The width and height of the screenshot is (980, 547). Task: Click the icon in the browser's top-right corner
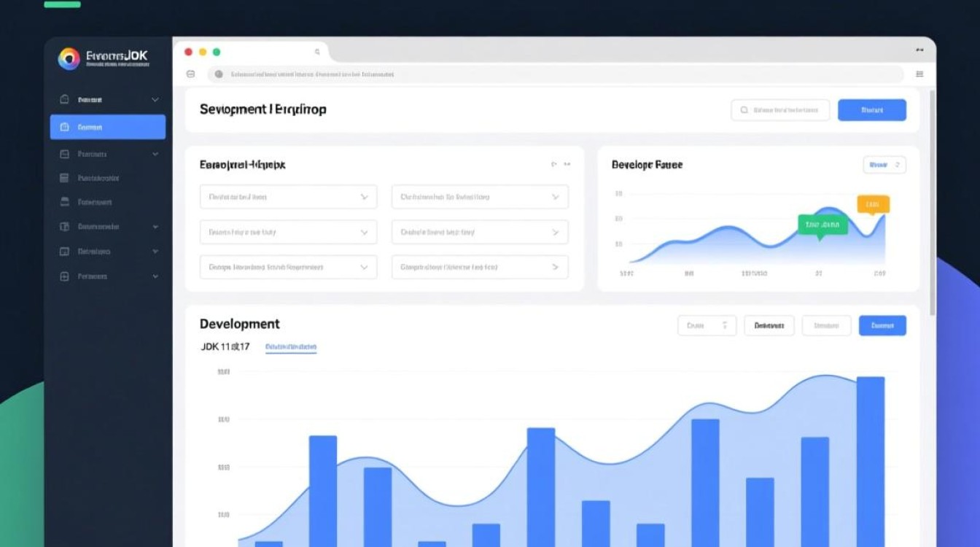point(919,51)
